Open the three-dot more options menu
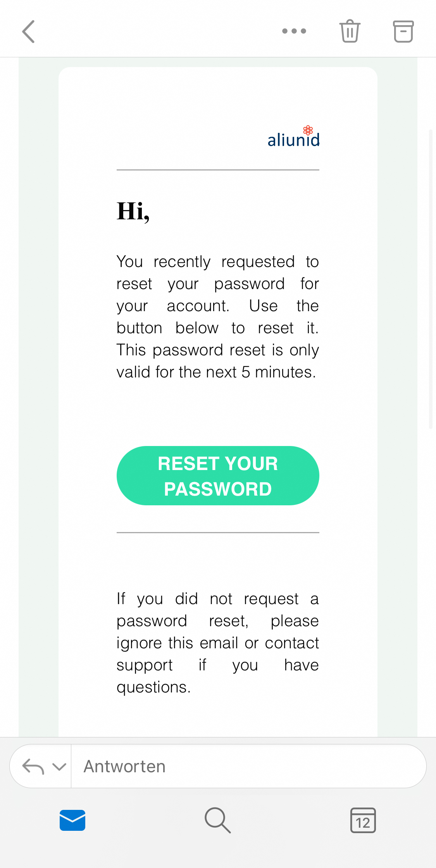The height and width of the screenshot is (868, 436). pos(294,31)
